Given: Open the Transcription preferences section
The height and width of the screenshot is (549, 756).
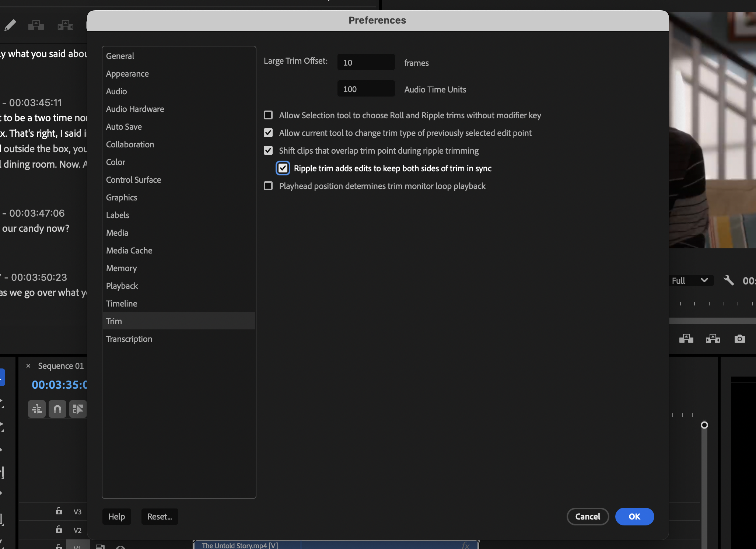Looking at the screenshot, I should point(129,339).
